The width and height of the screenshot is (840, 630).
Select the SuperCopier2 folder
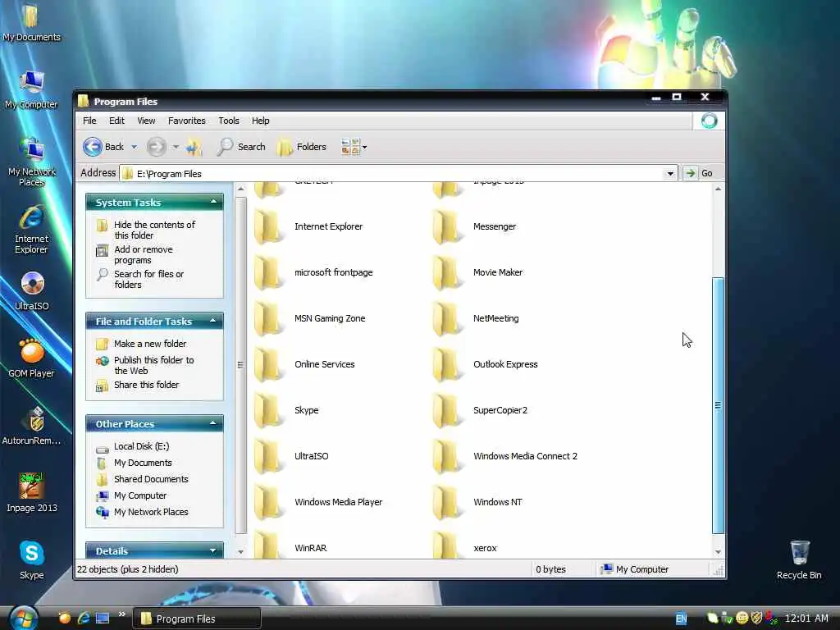tap(480, 410)
